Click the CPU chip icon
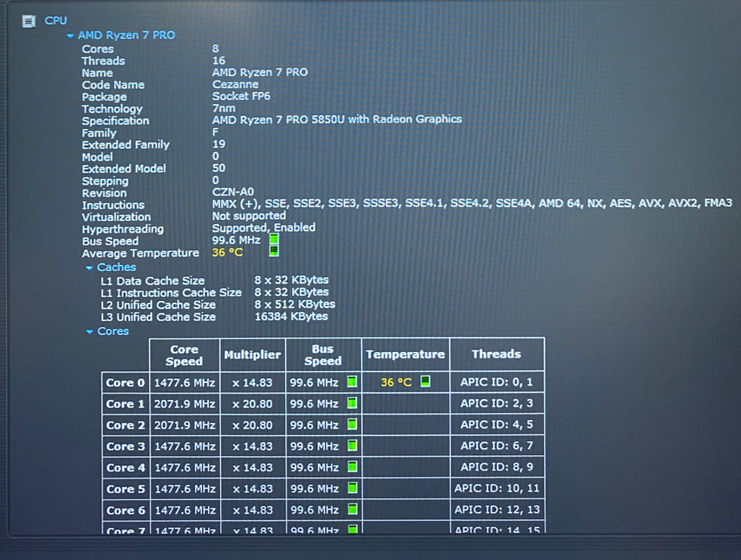The image size is (741, 560). (29, 22)
